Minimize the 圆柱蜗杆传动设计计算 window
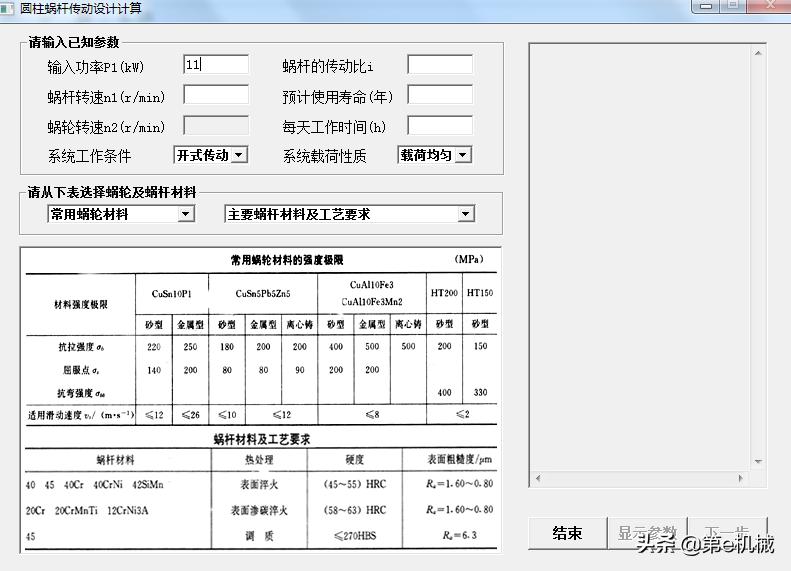Screen dimensions: 791x571 pyautogui.click(x=706, y=6)
